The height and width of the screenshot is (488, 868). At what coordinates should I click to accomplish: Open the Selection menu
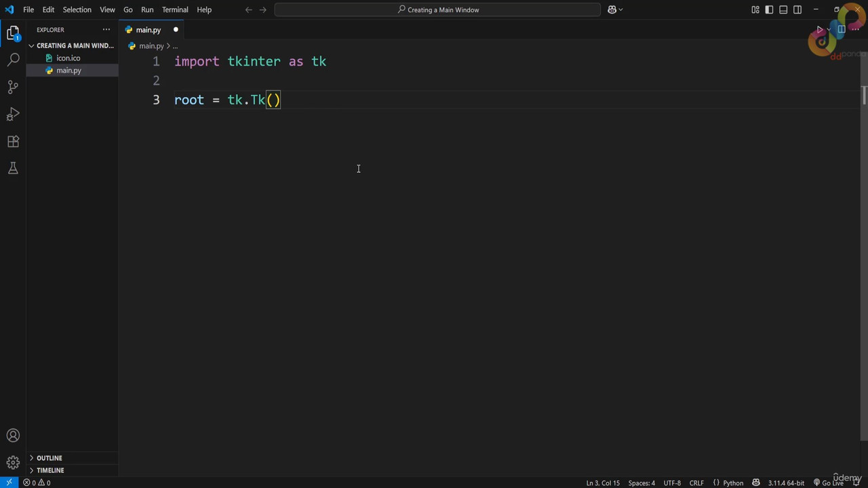(x=77, y=9)
